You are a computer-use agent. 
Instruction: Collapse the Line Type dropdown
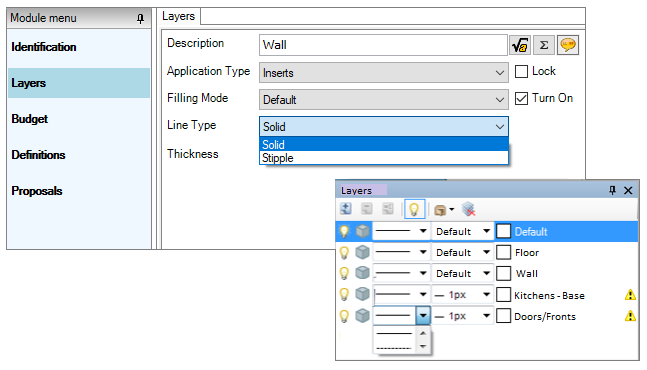pyautogui.click(x=384, y=127)
